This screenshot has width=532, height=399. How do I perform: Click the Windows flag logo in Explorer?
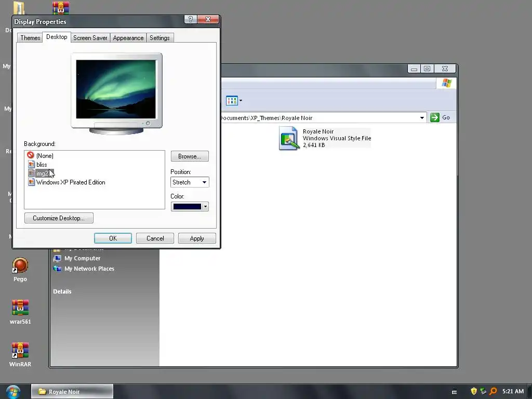pyautogui.click(x=446, y=83)
